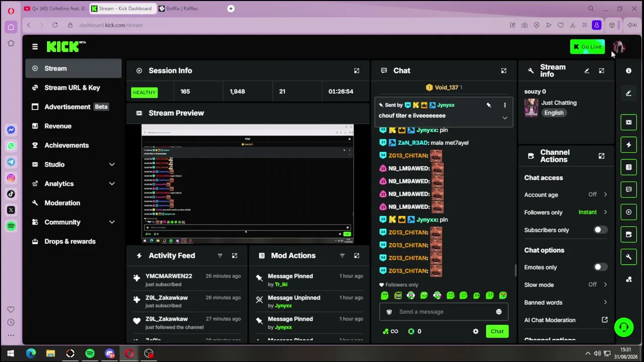Viewport: 644px width, 362px height.
Task: Expand the Channel Actions panel
Action: click(601, 156)
